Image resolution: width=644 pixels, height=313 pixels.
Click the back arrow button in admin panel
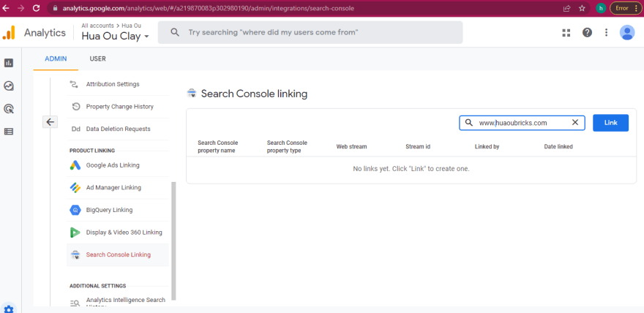[x=50, y=122]
